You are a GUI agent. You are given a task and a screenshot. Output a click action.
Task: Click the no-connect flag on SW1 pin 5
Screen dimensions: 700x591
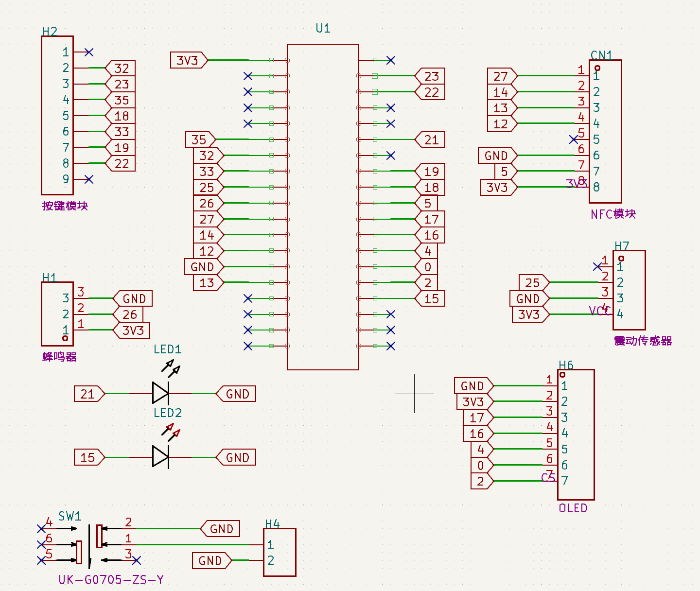pos(41,560)
